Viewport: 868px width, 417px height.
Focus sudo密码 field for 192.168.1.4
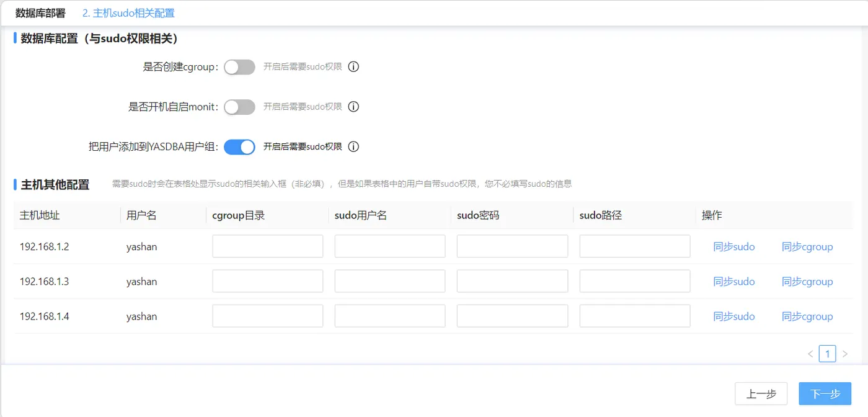512,316
